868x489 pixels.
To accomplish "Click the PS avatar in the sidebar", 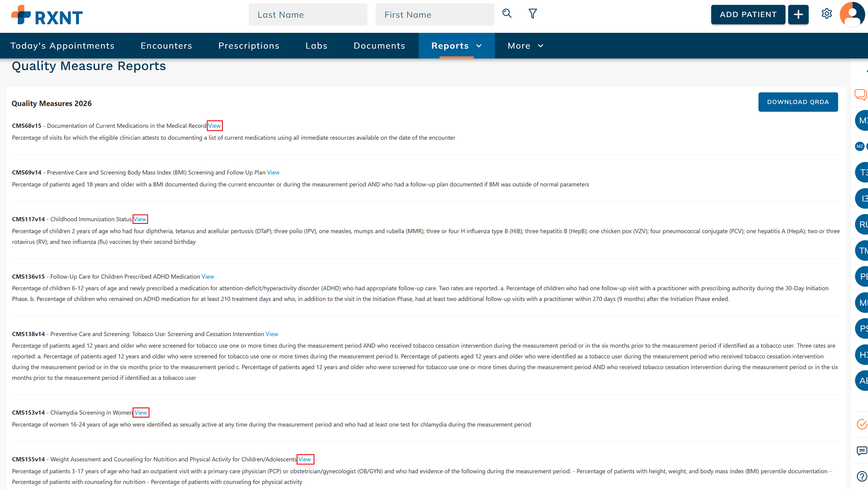I will click(x=862, y=328).
